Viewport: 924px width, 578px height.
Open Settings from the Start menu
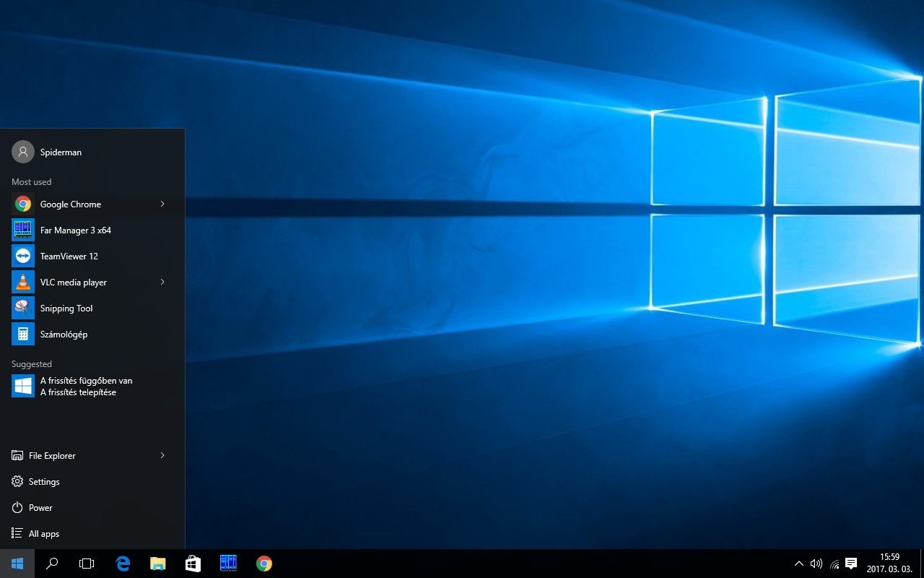click(44, 482)
